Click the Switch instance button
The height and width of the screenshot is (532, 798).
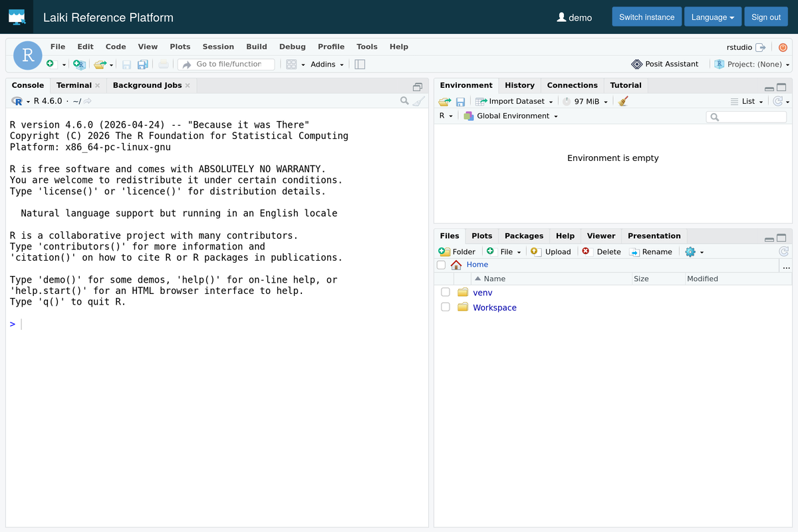646,17
